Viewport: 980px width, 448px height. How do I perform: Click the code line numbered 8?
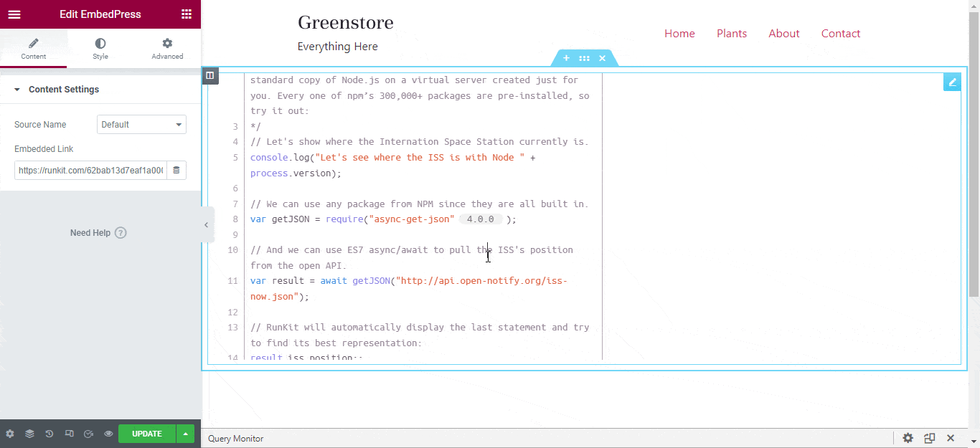point(383,219)
